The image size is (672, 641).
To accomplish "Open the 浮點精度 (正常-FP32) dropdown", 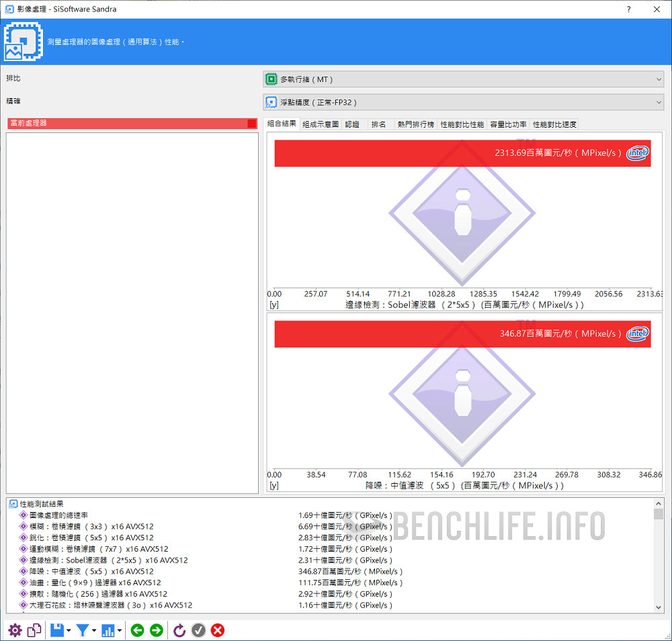I will pyautogui.click(x=463, y=102).
